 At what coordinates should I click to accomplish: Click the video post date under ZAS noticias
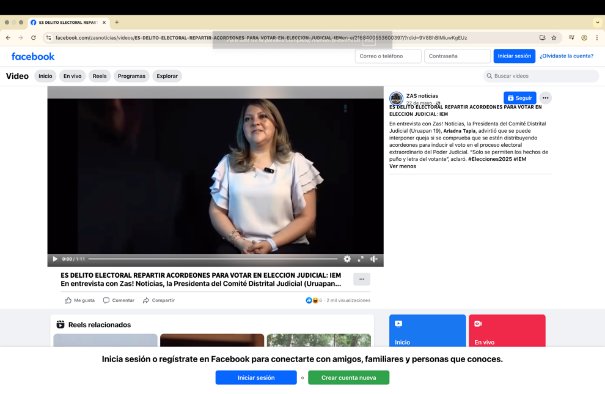tap(419, 103)
